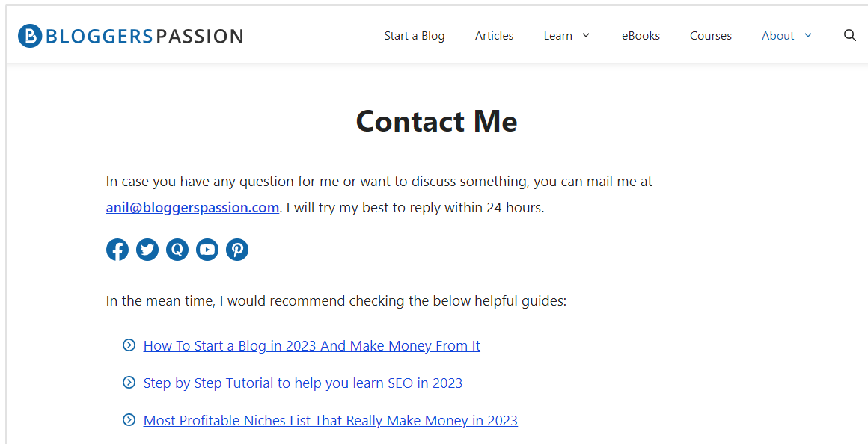Click the anil@bloggerspassion.com email link

coord(192,208)
